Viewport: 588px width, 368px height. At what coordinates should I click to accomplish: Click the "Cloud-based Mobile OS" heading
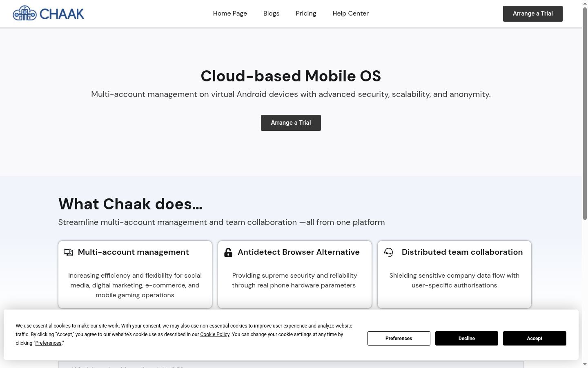click(x=291, y=76)
